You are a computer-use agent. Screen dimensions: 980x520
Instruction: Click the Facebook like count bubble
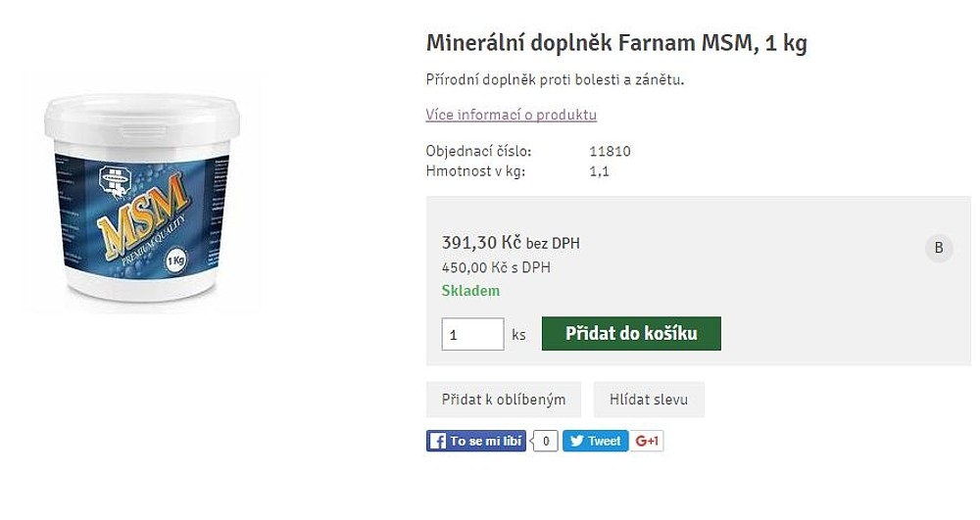pyautogui.click(x=546, y=442)
